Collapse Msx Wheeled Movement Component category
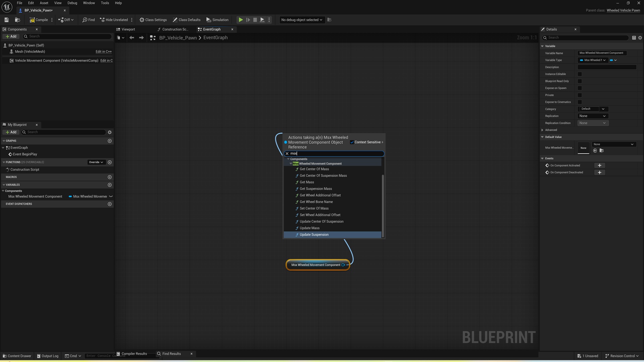644x362 pixels. coord(291,164)
